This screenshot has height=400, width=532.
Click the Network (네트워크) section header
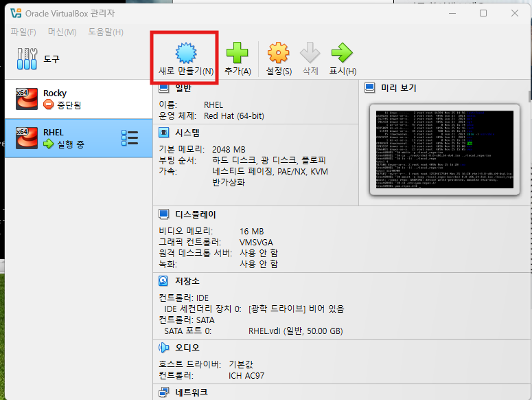(192, 392)
